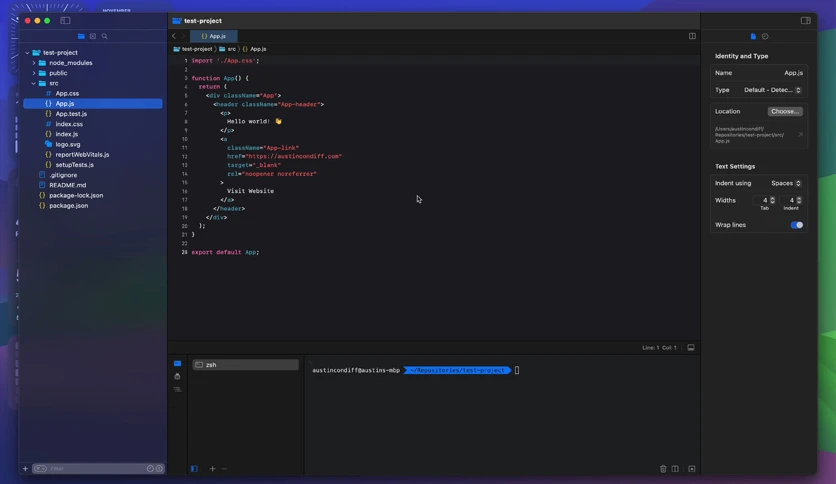Adjust the Indent width stepper
The image size is (836, 484).
point(799,200)
